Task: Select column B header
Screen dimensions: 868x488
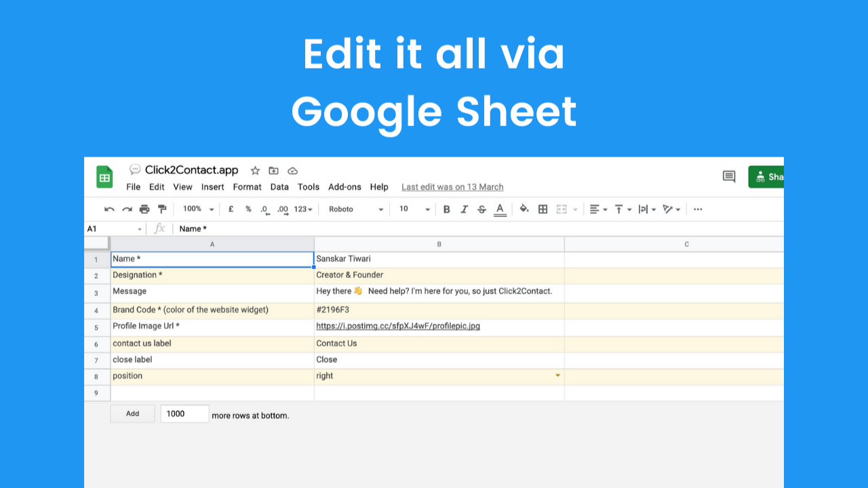Action: (439, 244)
